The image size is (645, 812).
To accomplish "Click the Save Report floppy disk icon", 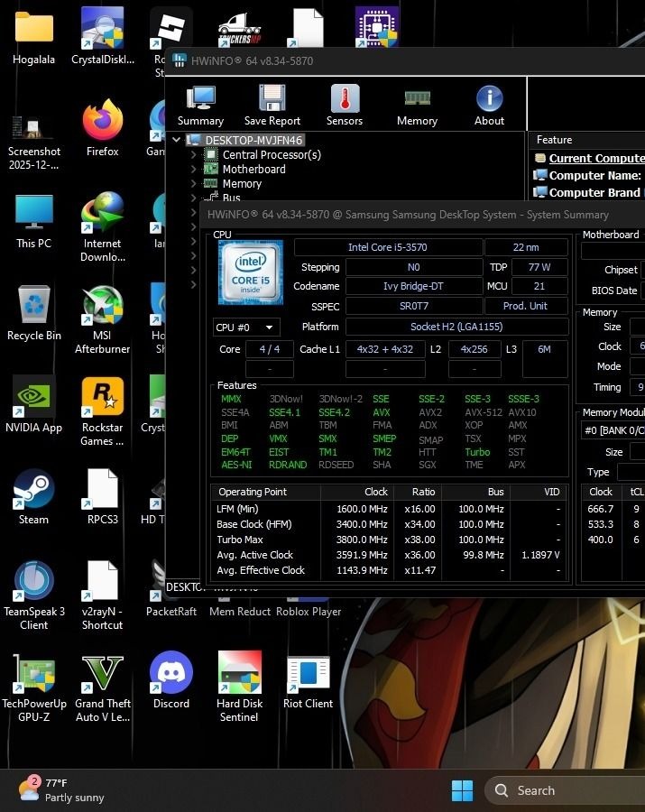I will pyautogui.click(x=272, y=106).
